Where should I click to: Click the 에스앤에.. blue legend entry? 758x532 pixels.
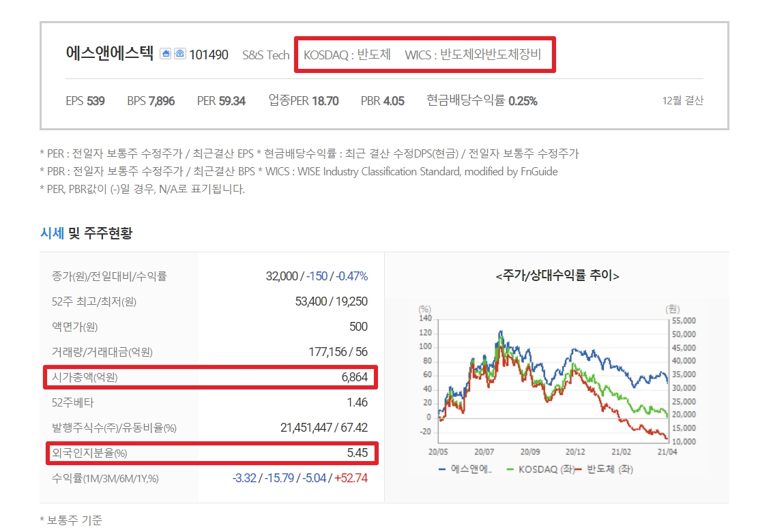coord(465,469)
